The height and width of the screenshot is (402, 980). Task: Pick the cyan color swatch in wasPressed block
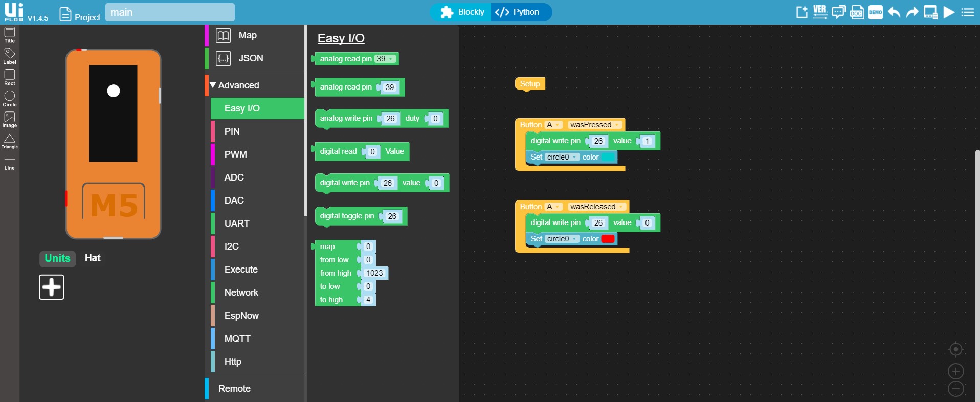[608, 157]
